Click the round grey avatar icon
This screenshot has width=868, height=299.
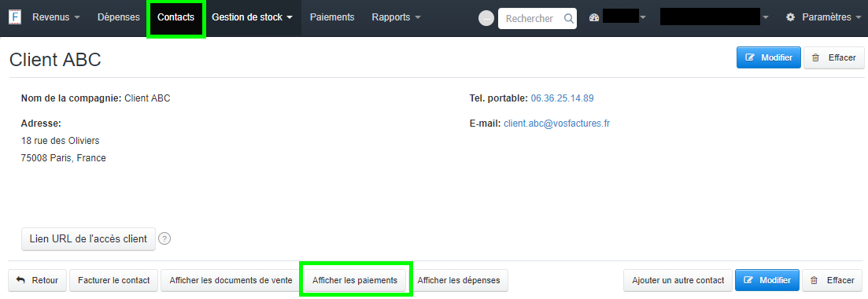[486, 18]
